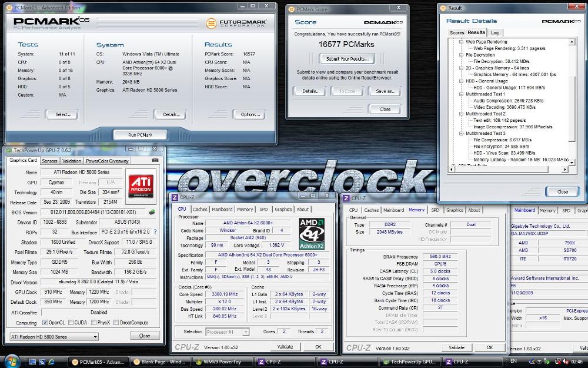
Task: Click the Options... button in PCMark05
Action: pyautogui.click(x=249, y=115)
